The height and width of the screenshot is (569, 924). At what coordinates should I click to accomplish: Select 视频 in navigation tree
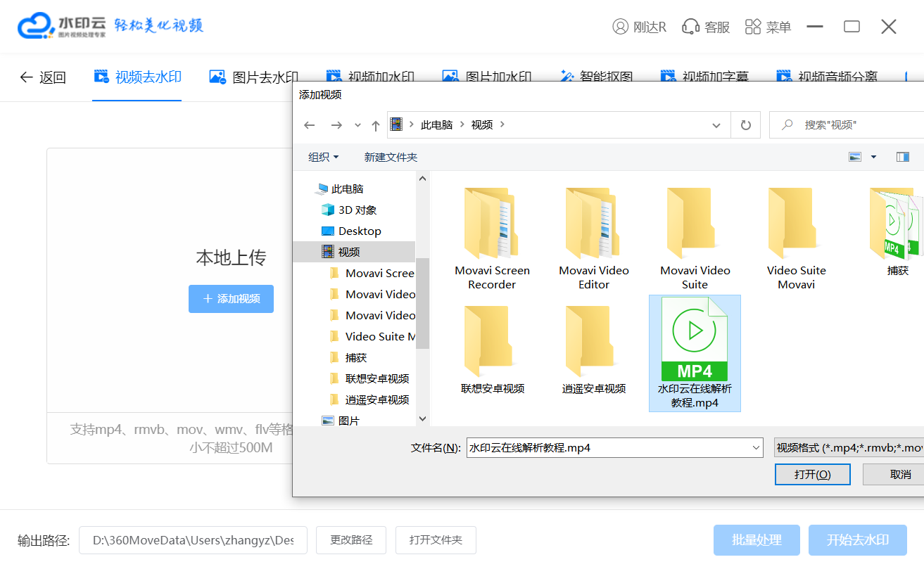(354, 252)
